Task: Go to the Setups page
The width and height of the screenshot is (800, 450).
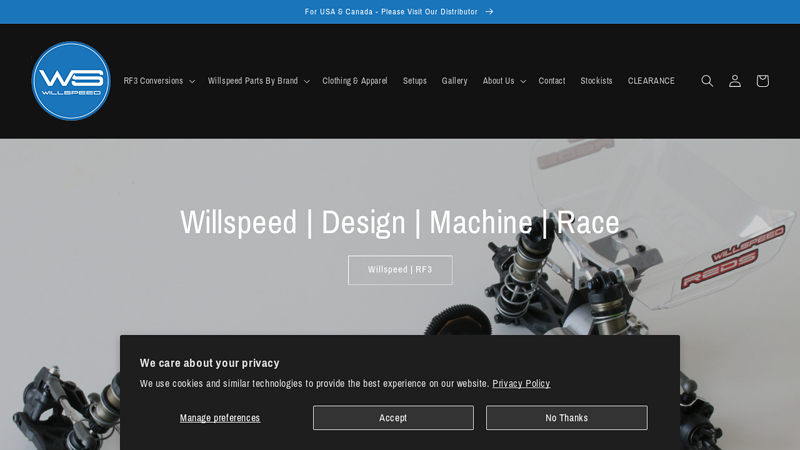Action: click(x=414, y=81)
